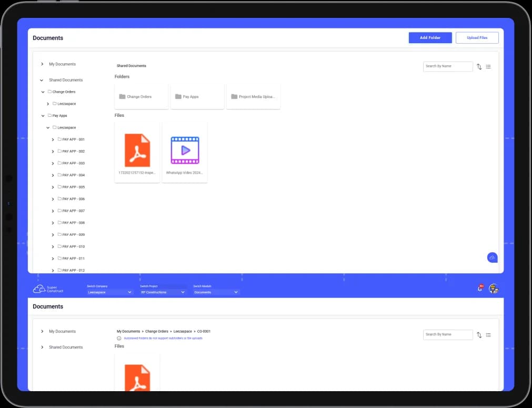Click the Change Orders tree folder icon

[x=49, y=92]
